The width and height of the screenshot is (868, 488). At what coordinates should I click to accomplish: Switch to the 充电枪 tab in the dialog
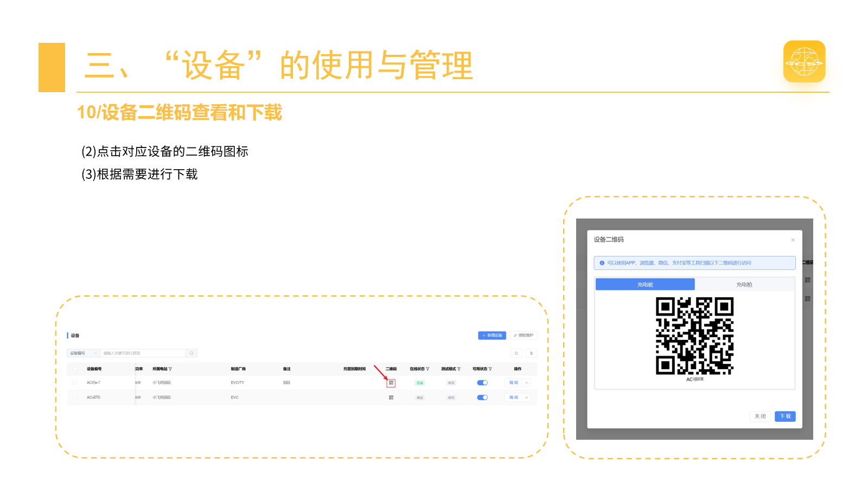[x=744, y=285]
